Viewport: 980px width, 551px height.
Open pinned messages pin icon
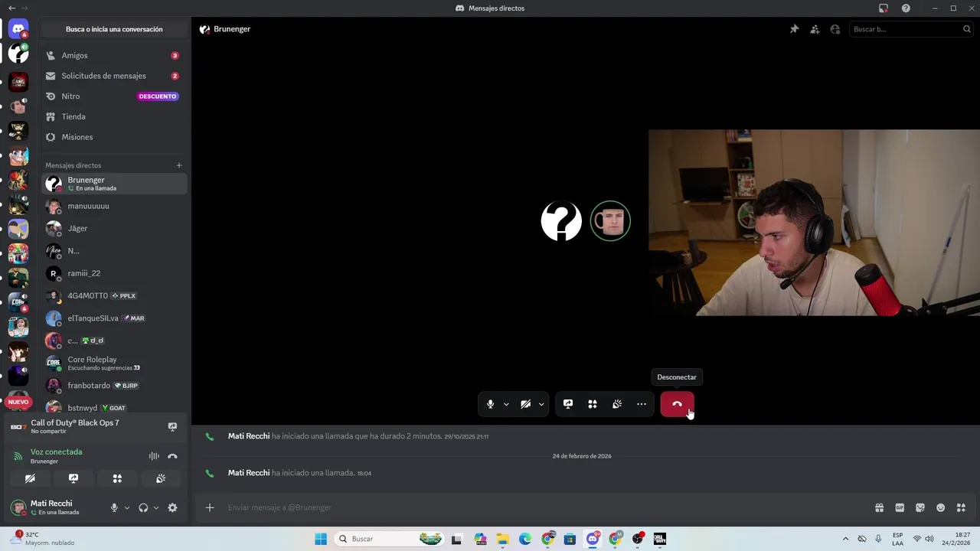pyautogui.click(x=794, y=29)
